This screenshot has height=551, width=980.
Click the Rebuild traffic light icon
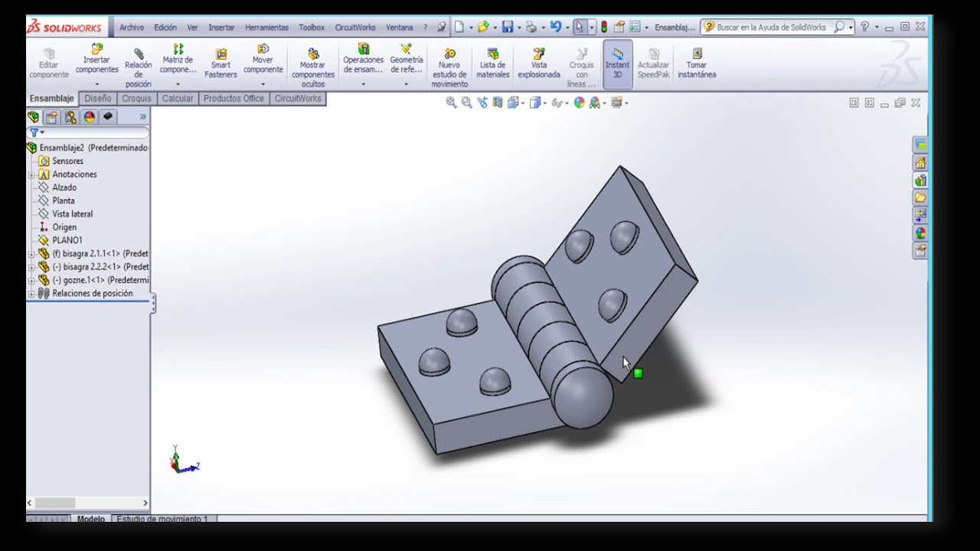(x=603, y=27)
